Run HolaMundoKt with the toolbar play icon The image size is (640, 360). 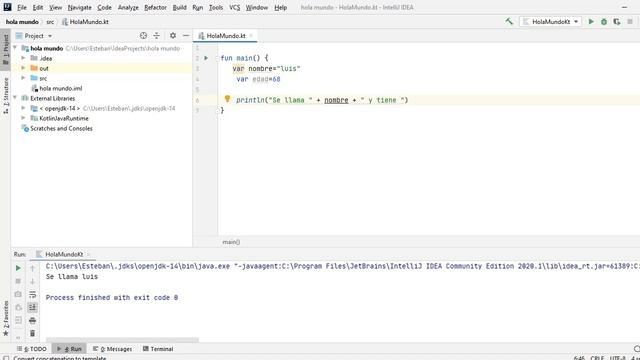pyautogui.click(x=591, y=22)
